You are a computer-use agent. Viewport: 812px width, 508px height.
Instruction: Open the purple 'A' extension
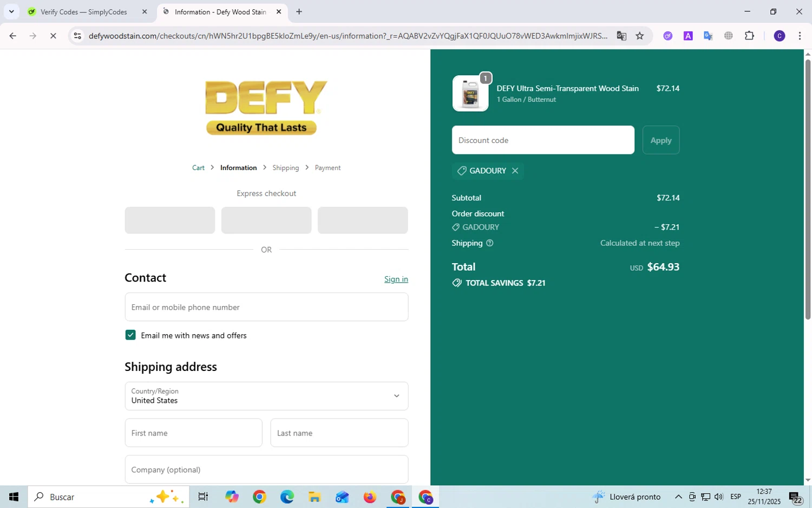688,36
